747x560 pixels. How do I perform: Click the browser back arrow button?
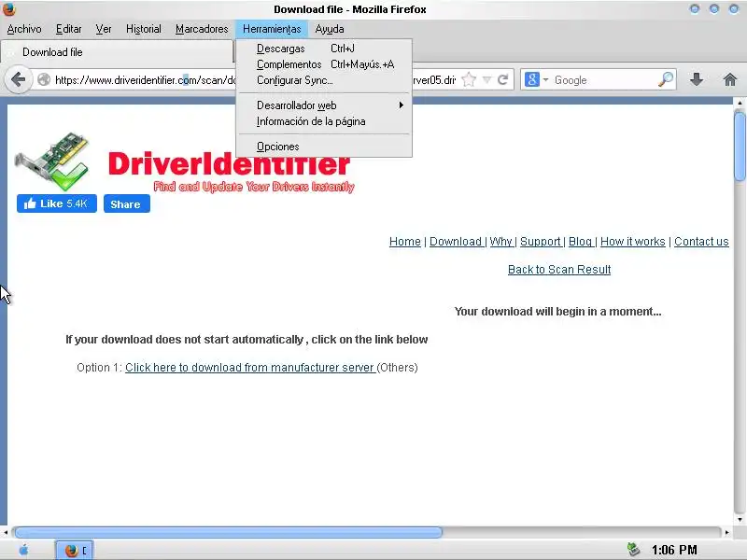tap(18, 79)
